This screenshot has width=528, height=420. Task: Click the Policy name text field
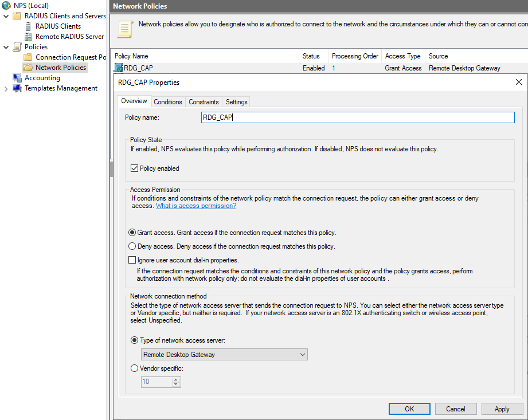(357, 117)
